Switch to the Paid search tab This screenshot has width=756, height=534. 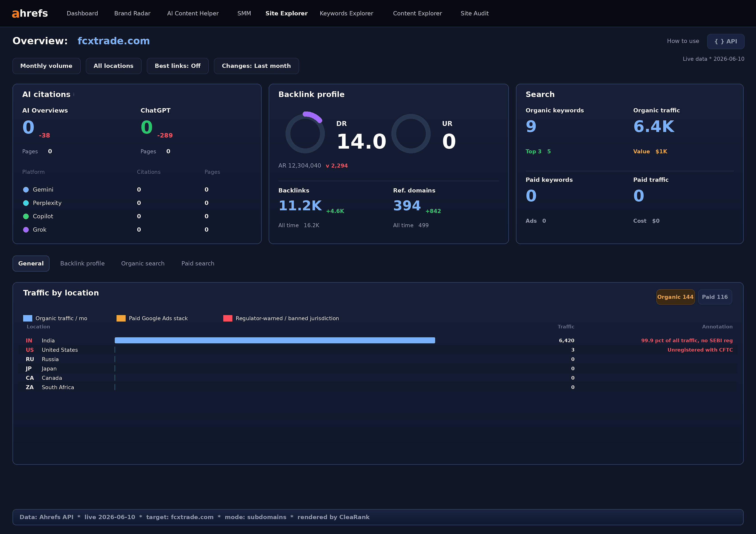coord(198,263)
